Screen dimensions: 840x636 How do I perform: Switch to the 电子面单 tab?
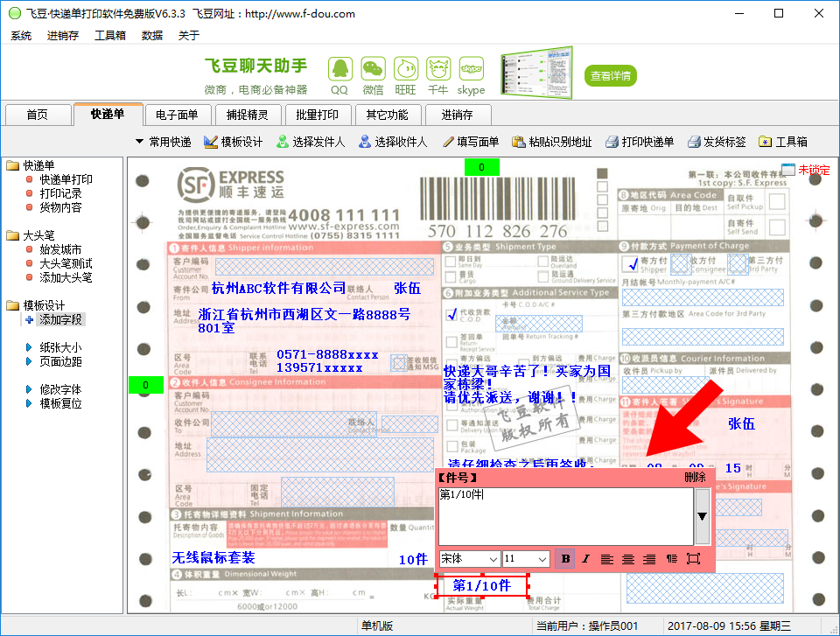coord(177,115)
